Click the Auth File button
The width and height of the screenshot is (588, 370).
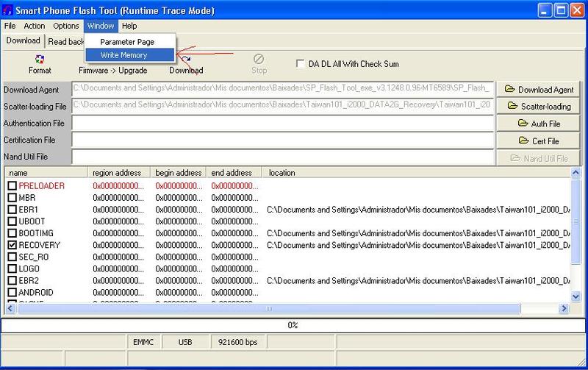click(x=539, y=124)
